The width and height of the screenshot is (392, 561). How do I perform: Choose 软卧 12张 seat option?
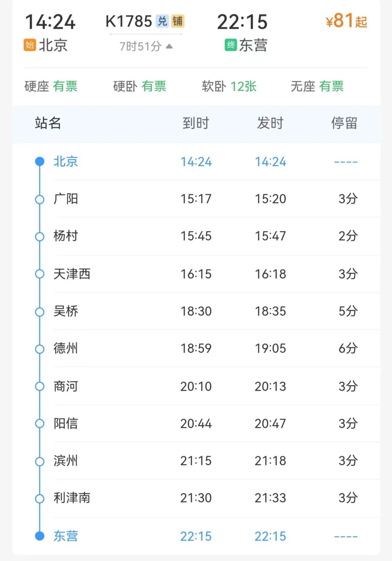click(x=229, y=86)
